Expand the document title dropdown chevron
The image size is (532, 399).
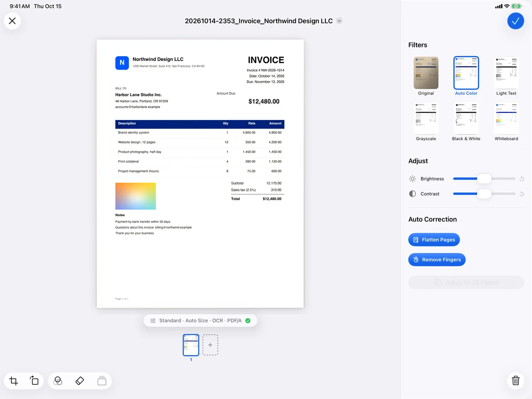click(x=339, y=21)
